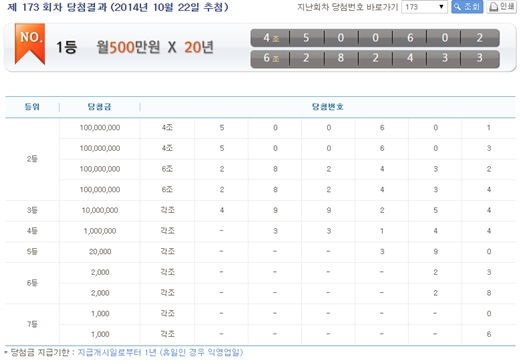This screenshot has width=520, height=364.
Task: Click the 2등 rank cell
Action: (x=32, y=159)
